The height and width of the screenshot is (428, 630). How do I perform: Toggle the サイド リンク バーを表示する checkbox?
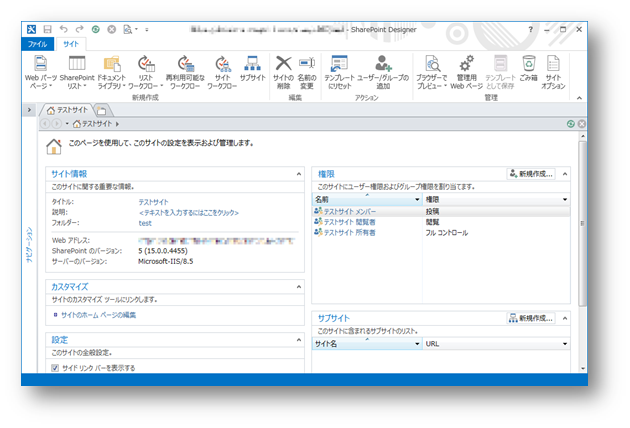coord(55,368)
